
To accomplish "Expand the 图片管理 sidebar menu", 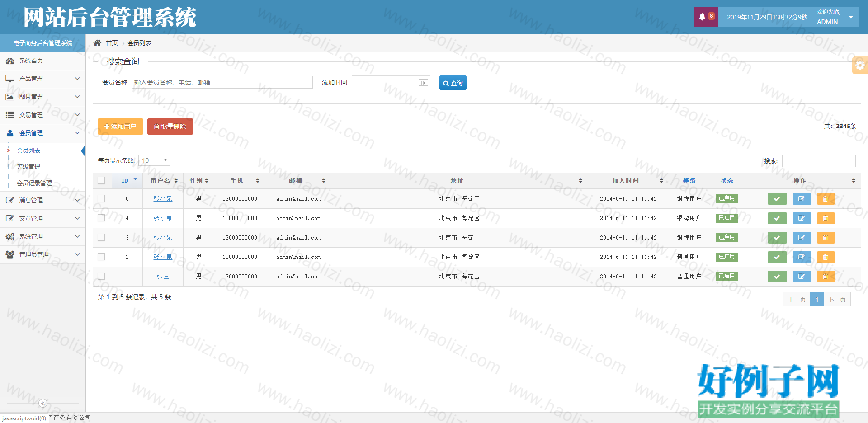I will [x=42, y=97].
